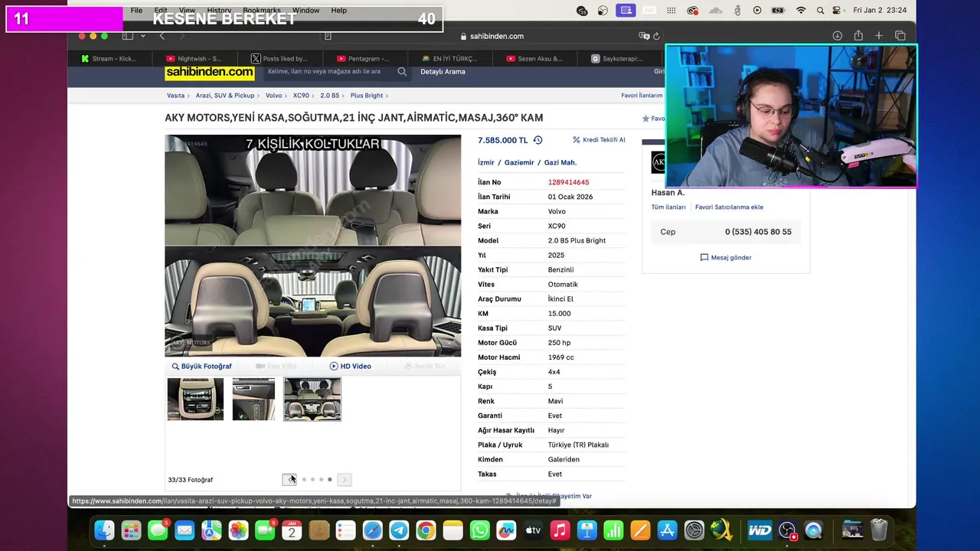Open Büyük Fotoğraf view

(201, 367)
